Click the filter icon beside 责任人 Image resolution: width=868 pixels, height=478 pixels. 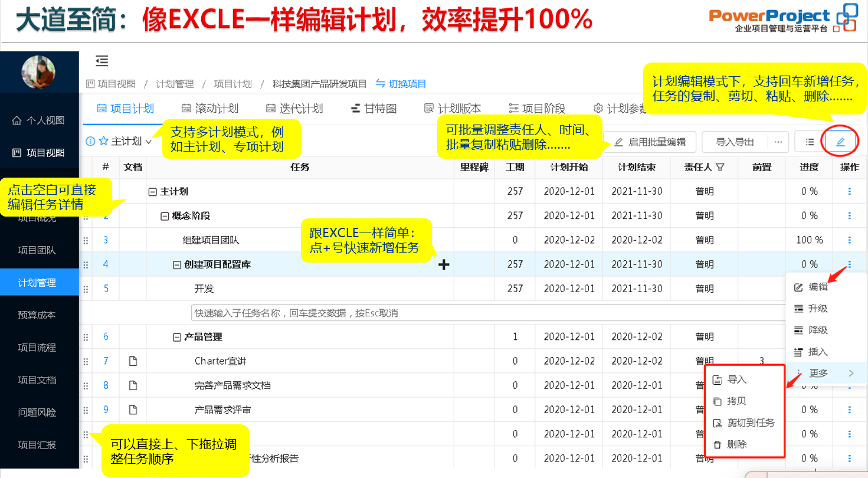click(719, 168)
